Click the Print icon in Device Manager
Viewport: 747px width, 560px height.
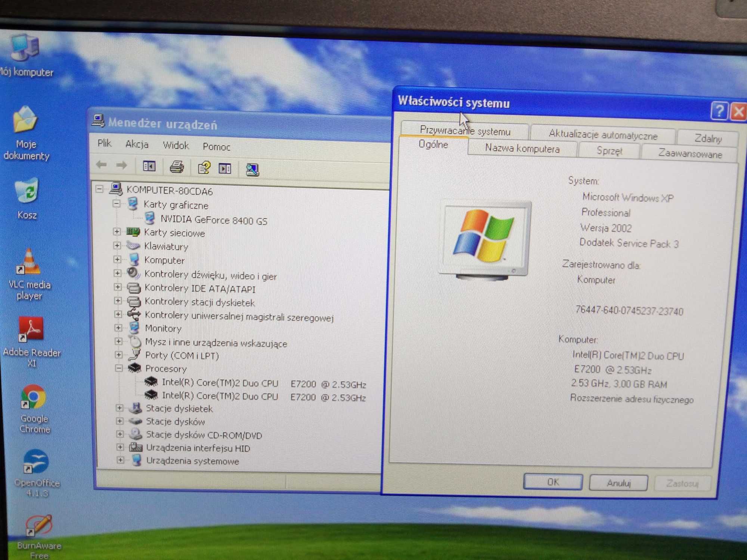point(177,167)
